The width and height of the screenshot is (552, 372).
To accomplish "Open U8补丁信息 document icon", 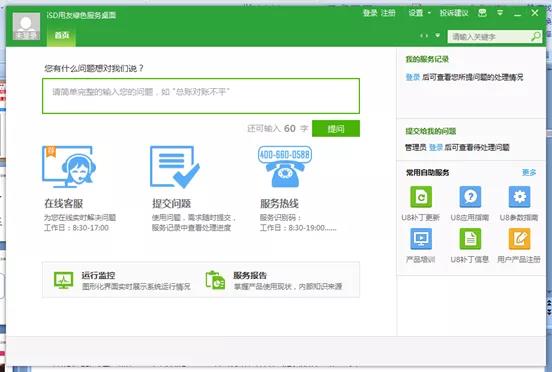I will coord(470,239).
